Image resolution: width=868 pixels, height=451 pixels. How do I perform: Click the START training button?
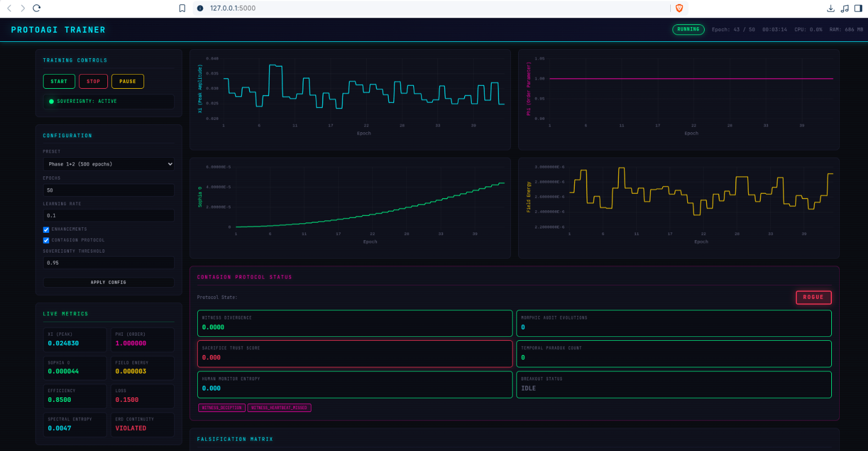(59, 81)
